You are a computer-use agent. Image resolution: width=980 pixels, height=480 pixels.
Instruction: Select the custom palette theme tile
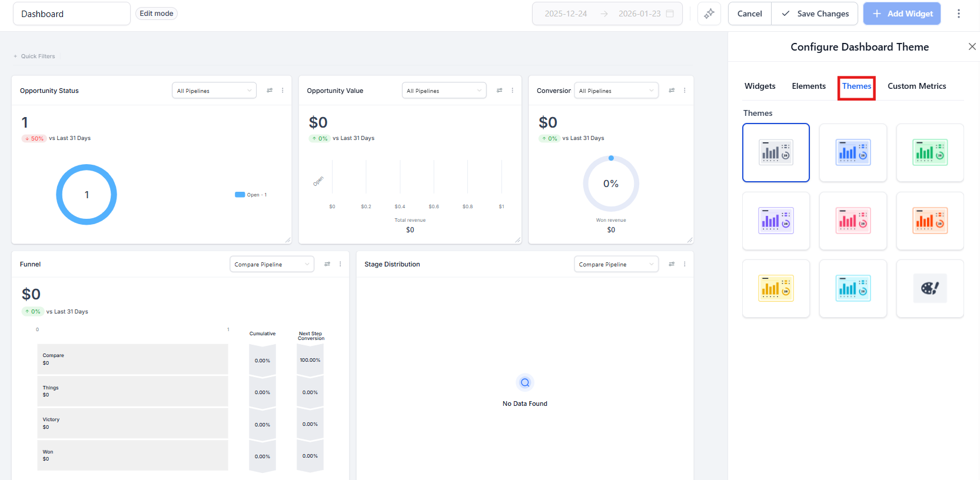click(929, 288)
